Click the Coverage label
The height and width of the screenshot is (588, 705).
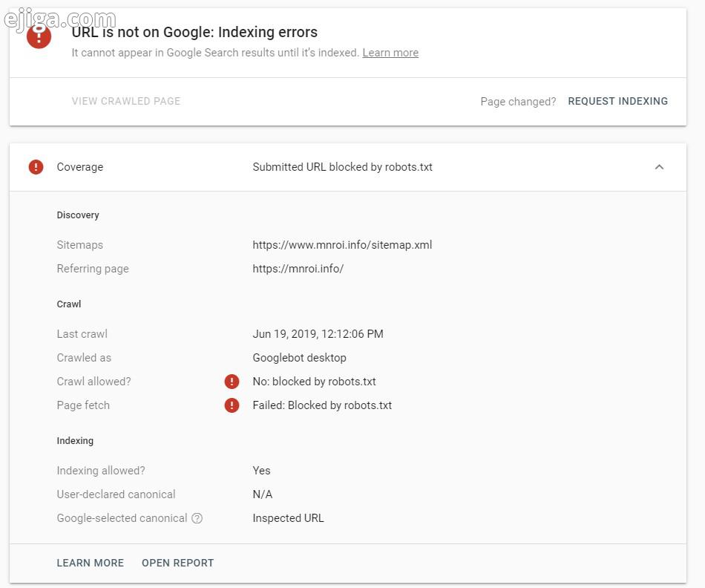[x=80, y=167]
